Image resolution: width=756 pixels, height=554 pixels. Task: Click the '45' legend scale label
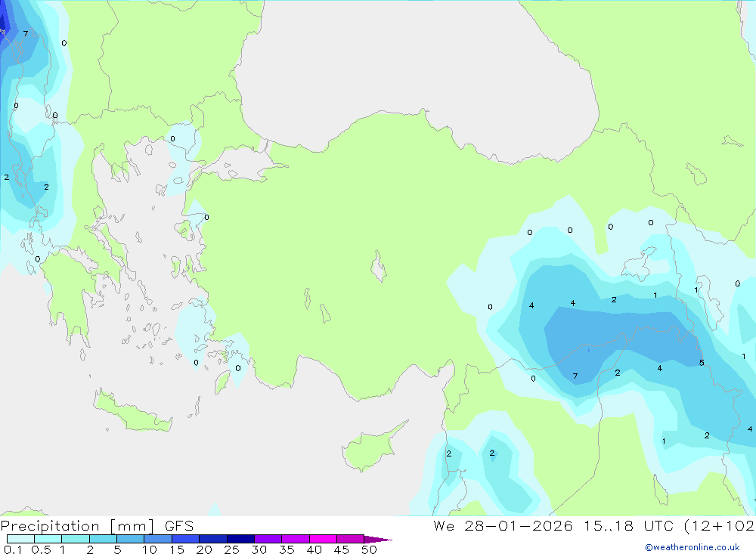coord(342,549)
